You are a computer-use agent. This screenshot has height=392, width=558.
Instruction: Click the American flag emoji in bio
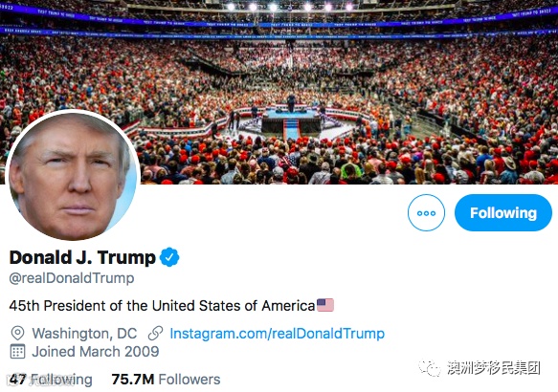point(324,305)
